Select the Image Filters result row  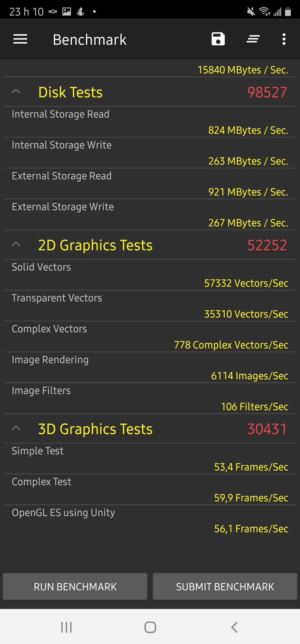pos(150,398)
